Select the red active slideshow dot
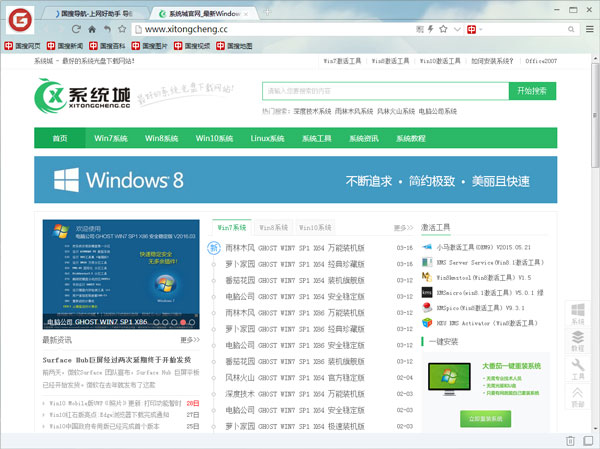600x449 pixels. (x=183, y=323)
